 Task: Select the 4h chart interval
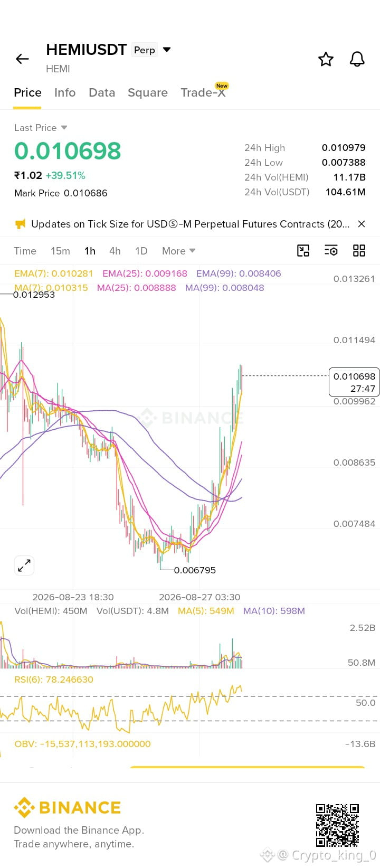point(115,251)
